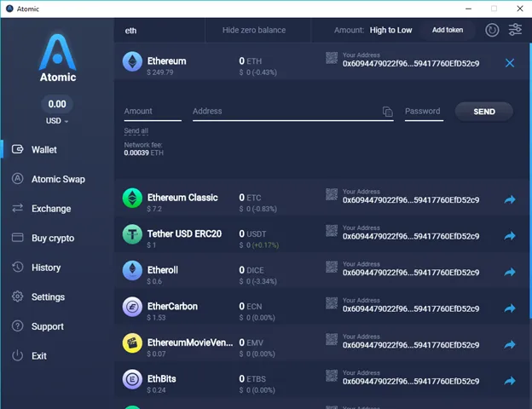Click the Atomic Swap circle icon
The width and height of the screenshot is (532, 409).
pyautogui.click(x=18, y=179)
